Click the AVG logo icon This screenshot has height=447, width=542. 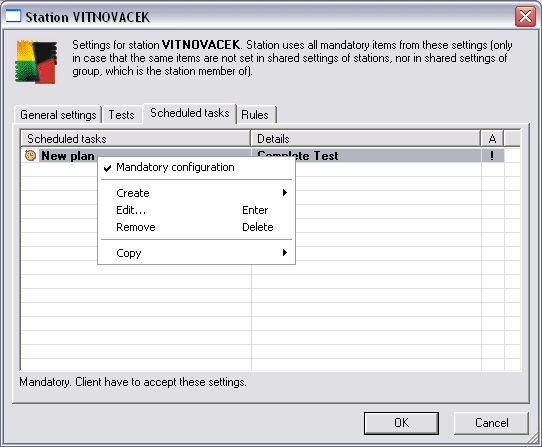point(36,62)
